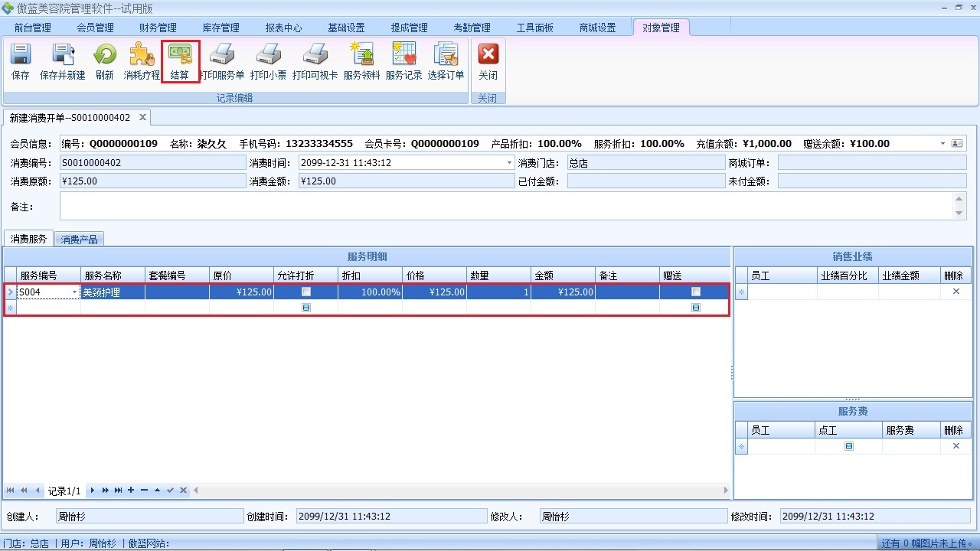This screenshot has width=980, height=551.
Task: Open the 报表中心 ribbon tab
Action: pyautogui.click(x=283, y=27)
